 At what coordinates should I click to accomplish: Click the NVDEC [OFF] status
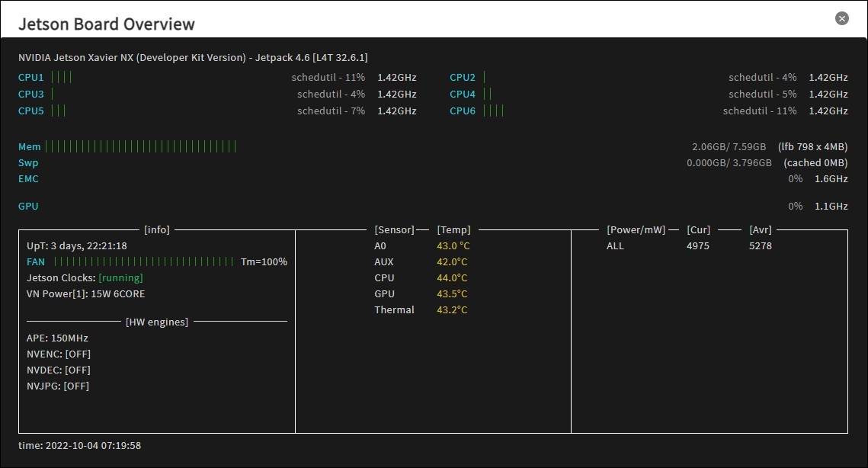(x=78, y=370)
